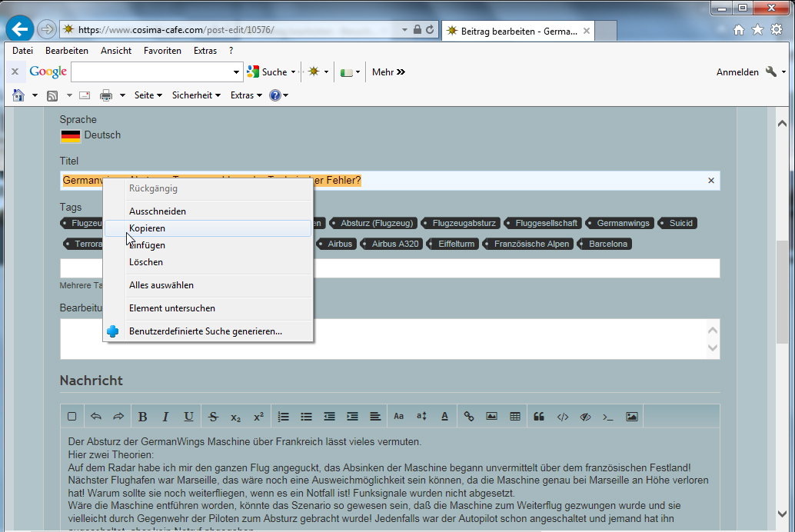The image size is (795, 532).
Task: Click the Barcelona tag
Action: click(607, 244)
